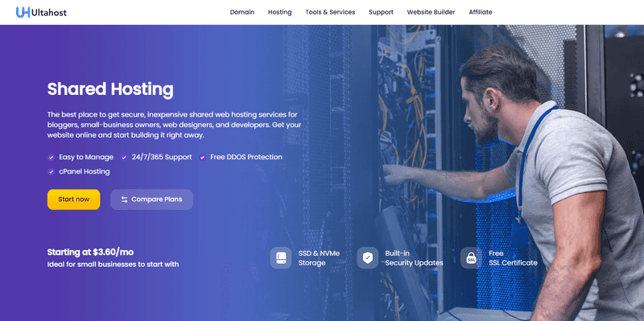Open the Website Builder page

431,12
